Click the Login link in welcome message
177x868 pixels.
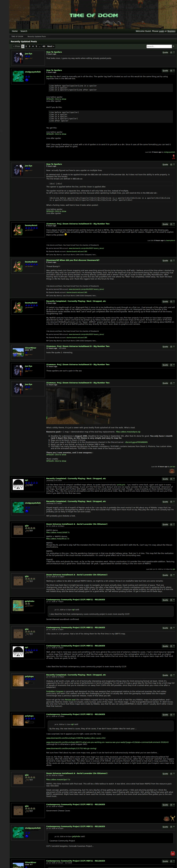coord(161,31)
